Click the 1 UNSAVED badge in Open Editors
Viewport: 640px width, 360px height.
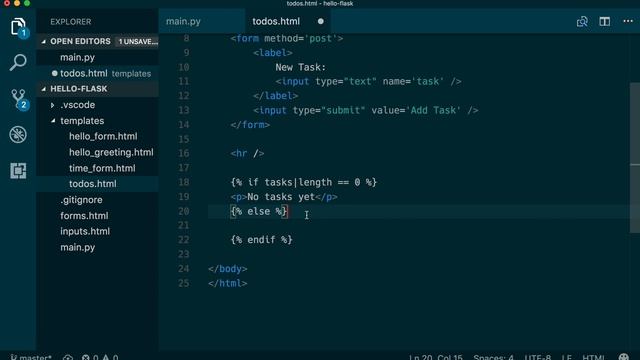point(138,42)
